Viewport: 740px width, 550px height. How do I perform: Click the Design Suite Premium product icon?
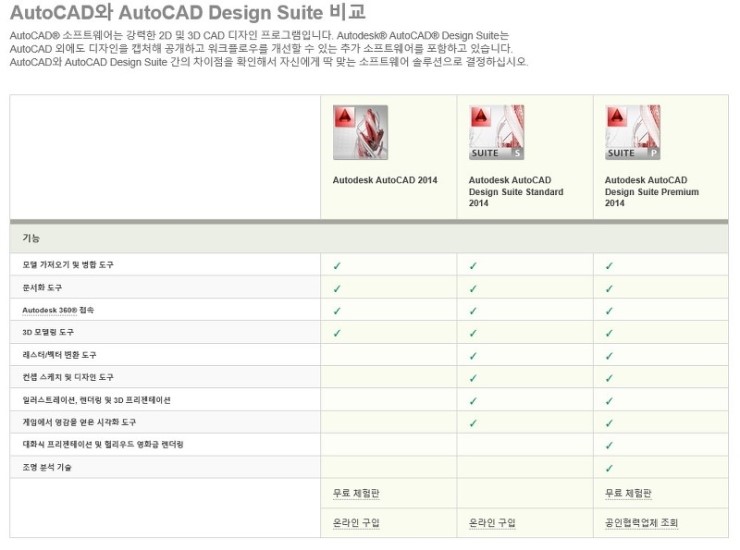[632, 132]
